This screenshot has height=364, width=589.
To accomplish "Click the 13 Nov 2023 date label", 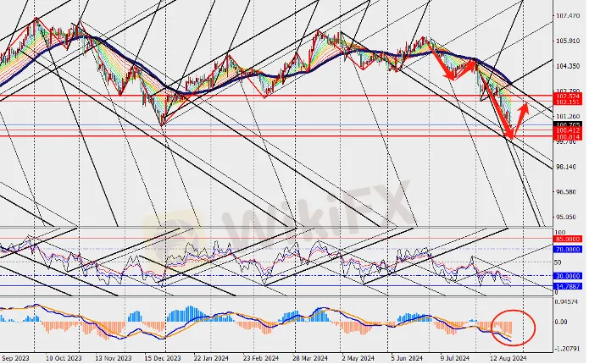I will coord(114,358).
